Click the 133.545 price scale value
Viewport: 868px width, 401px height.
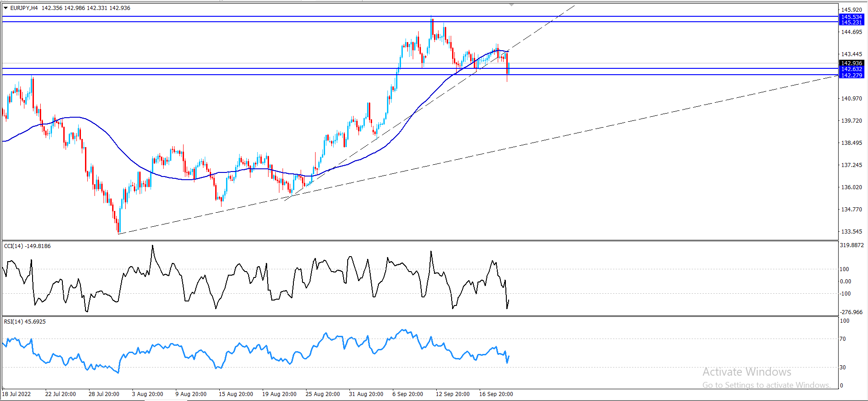coord(851,232)
